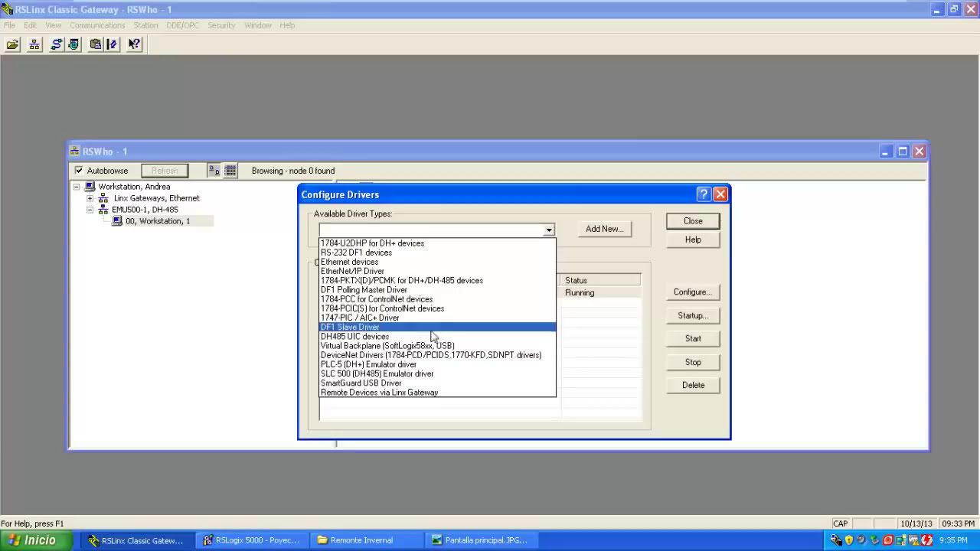The width and height of the screenshot is (980, 551).
Task: Click the Configure Drivers title bar help icon
Action: click(704, 194)
